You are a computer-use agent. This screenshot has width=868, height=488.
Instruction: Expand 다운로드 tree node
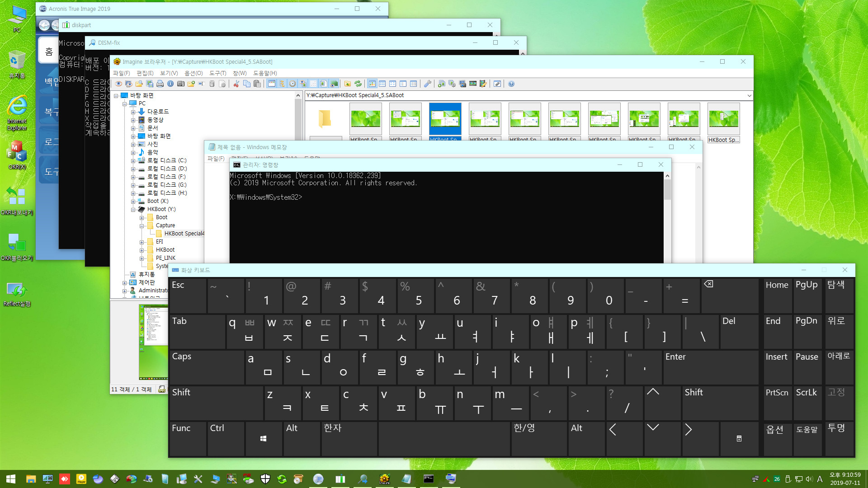point(133,112)
